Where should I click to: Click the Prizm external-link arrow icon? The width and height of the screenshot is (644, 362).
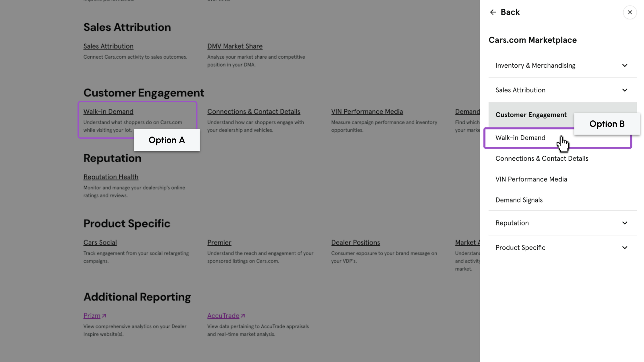[x=104, y=316]
